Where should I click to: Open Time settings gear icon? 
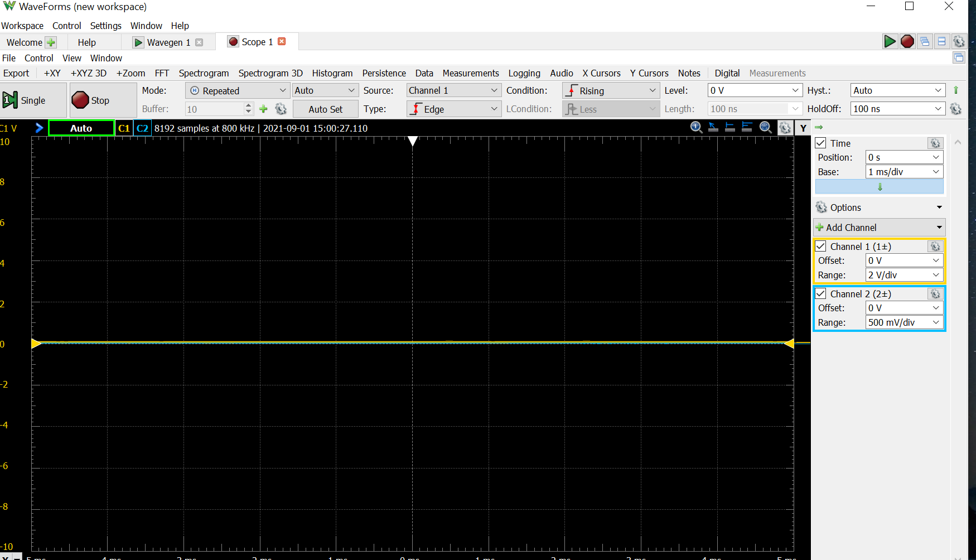click(x=935, y=143)
